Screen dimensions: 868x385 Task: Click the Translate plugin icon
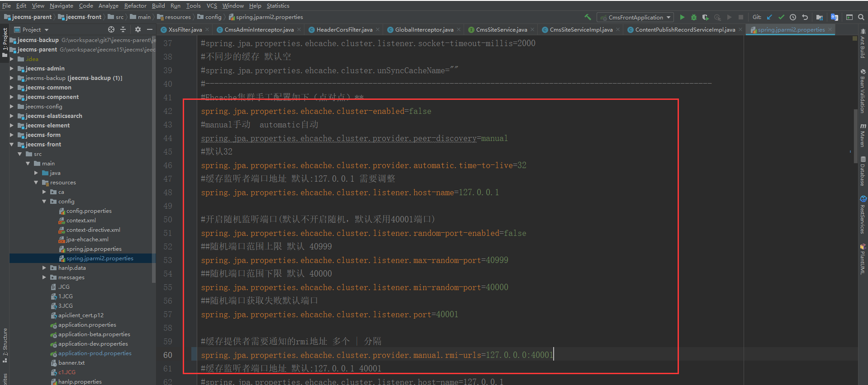point(835,17)
